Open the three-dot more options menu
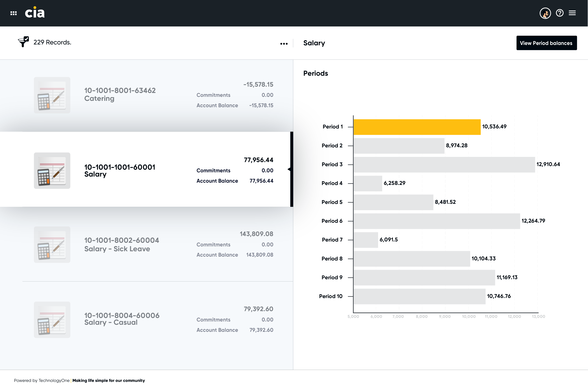The width and height of the screenshot is (588, 391). point(284,44)
